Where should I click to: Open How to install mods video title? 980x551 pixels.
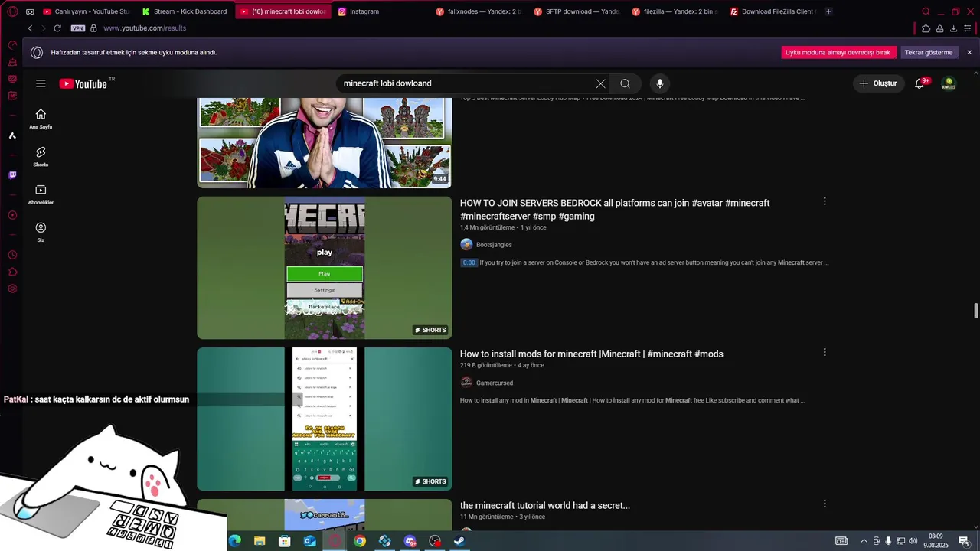tap(591, 354)
